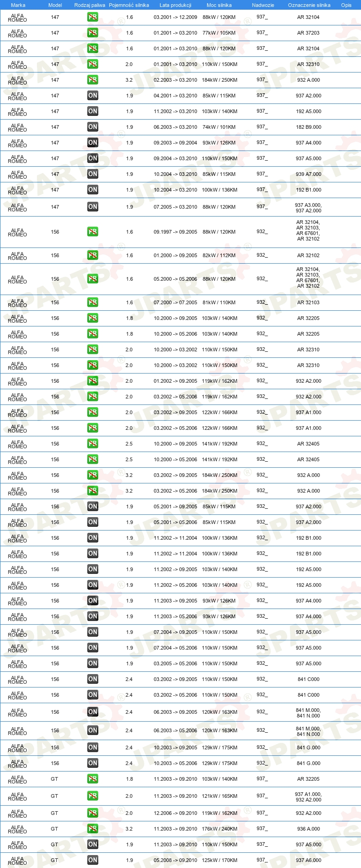Viewport: 361px width, 868px height.
Task: Click the diesel ON icon in the 147 100kW / 136KM row
Action: point(93,190)
